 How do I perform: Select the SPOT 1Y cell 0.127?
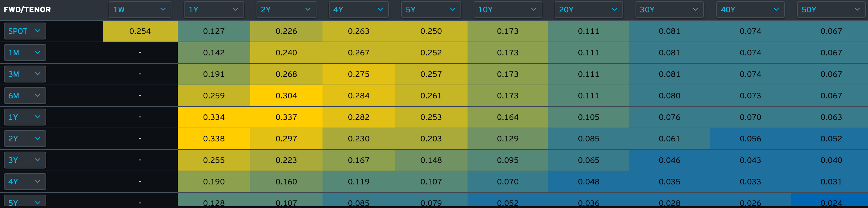pyautogui.click(x=214, y=31)
